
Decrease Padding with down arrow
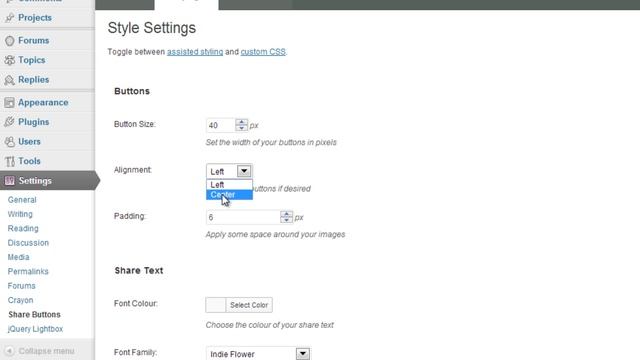287,220
